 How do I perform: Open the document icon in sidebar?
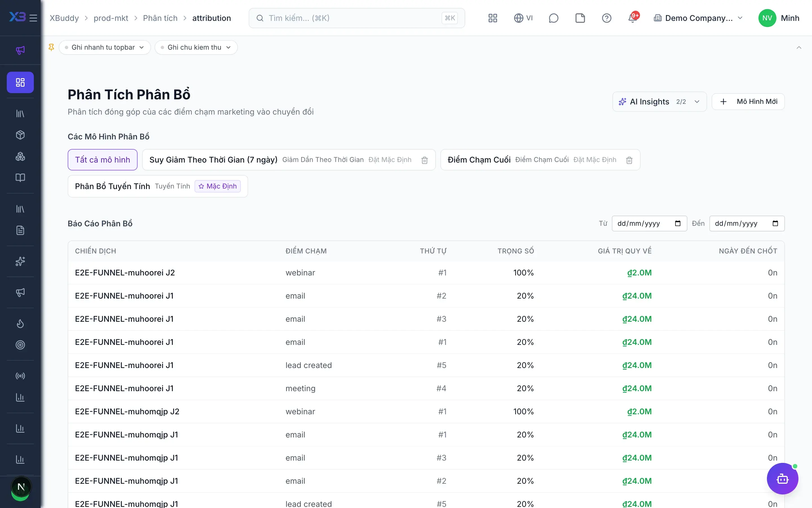[20, 231]
